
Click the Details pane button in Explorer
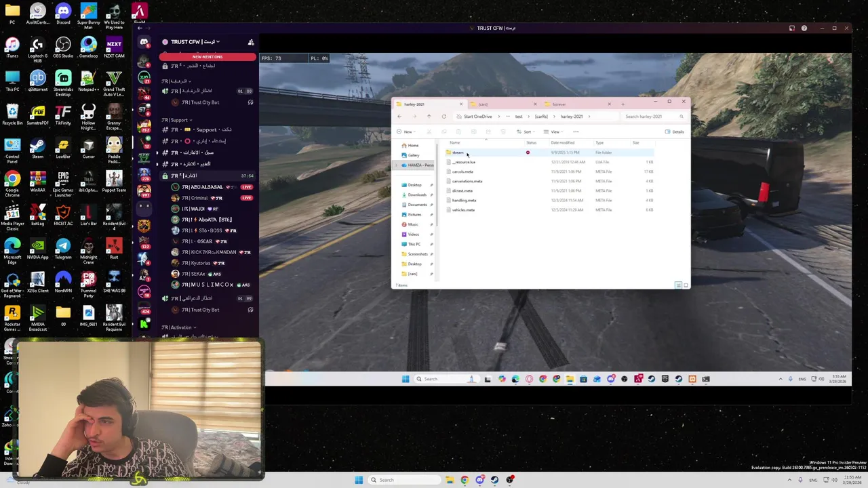pos(675,131)
